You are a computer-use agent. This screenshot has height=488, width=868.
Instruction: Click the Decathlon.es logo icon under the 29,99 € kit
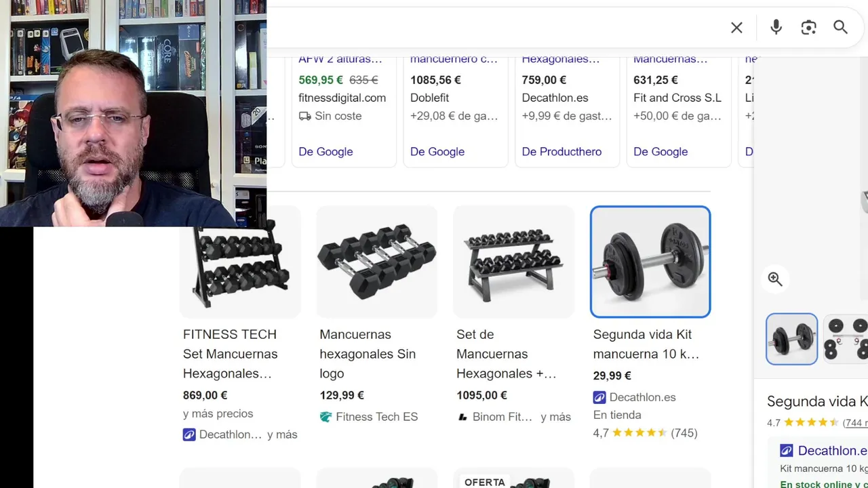pos(599,397)
